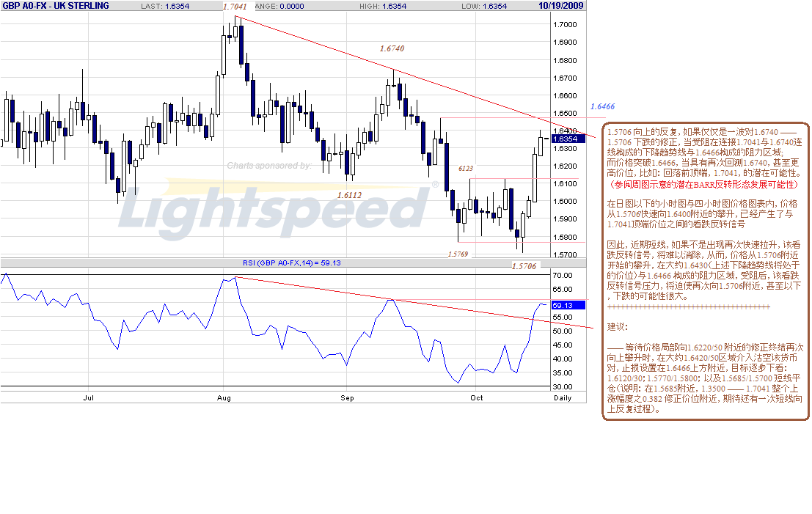Viewport: 812px width, 514px height.
Task: Click the LAST: 1.6354 header value
Action: click(x=165, y=6)
